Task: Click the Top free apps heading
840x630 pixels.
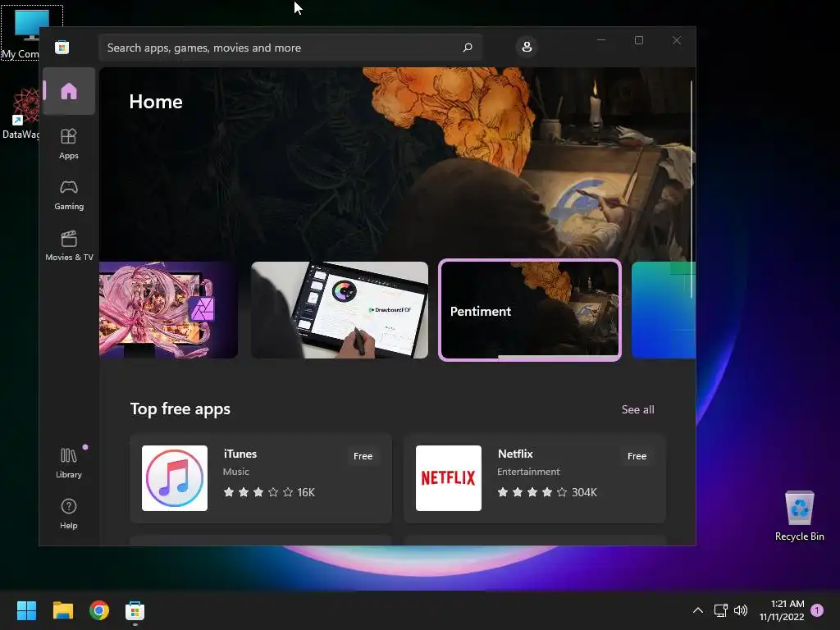Action: 180,409
